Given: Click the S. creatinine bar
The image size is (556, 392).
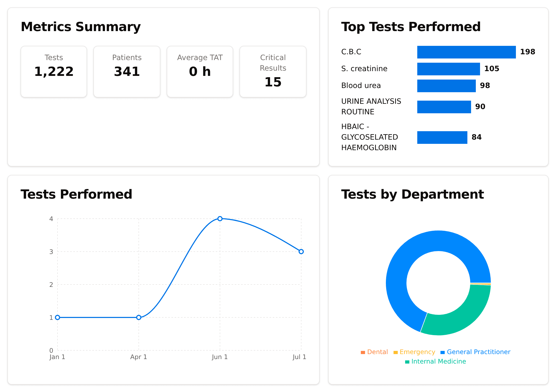Looking at the screenshot, I should point(448,69).
